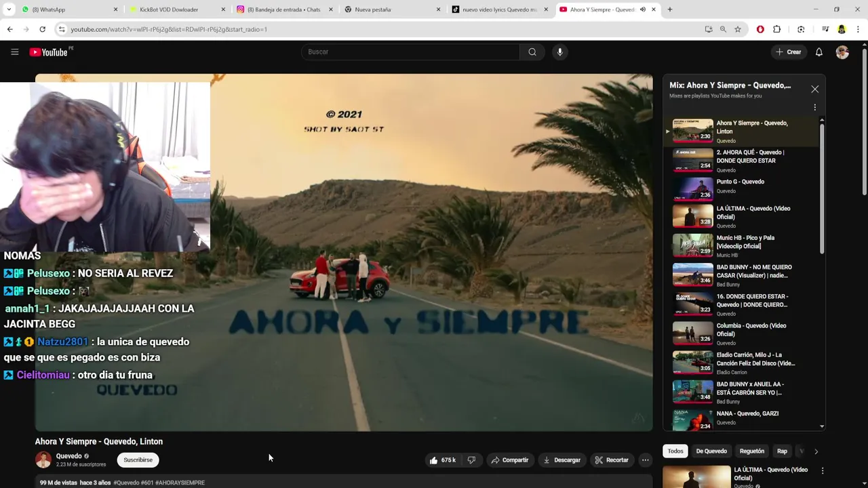The width and height of the screenshot is (868, 488).
Task: Play Punto G - Quevedo from the mix
Action: [x=743, y=190]
